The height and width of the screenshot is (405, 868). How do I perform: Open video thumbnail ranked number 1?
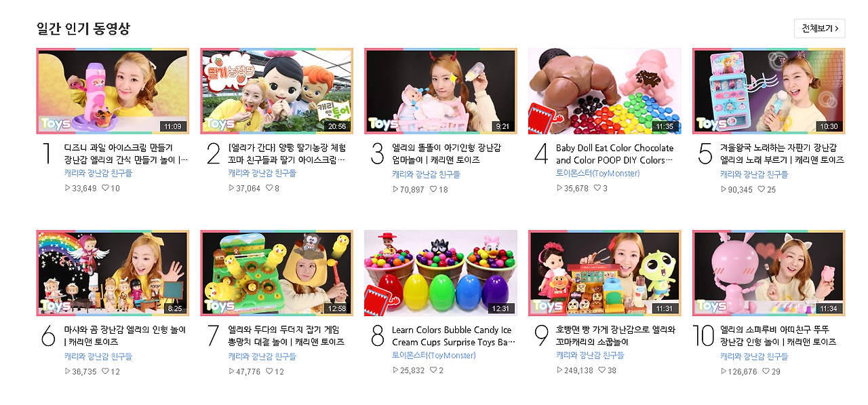tap(113, 91)
